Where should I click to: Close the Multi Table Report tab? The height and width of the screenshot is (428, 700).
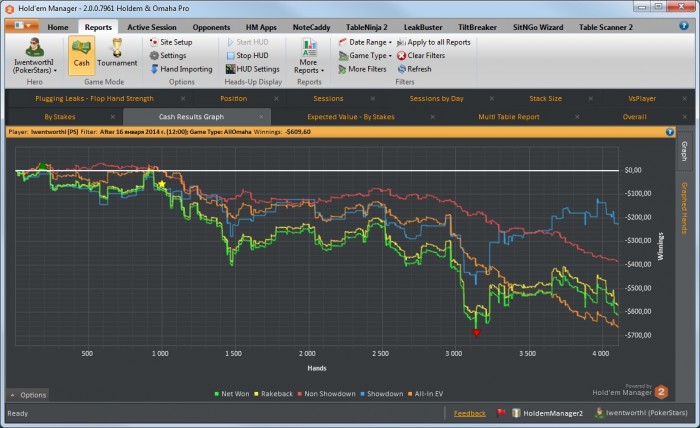coord(577,117)
